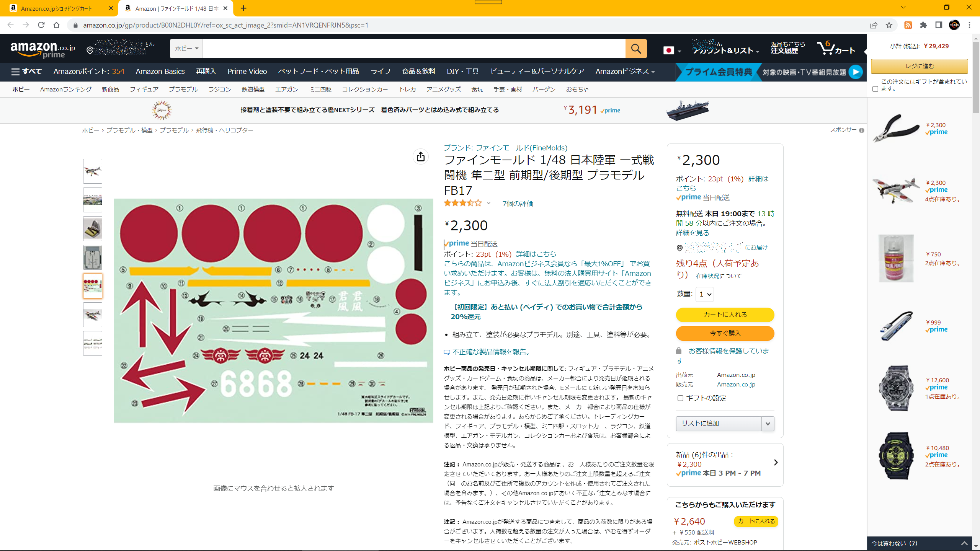Viewport: 980px width, 551px height.
Task: Click the browser reload icon
Action: [41, 25]
